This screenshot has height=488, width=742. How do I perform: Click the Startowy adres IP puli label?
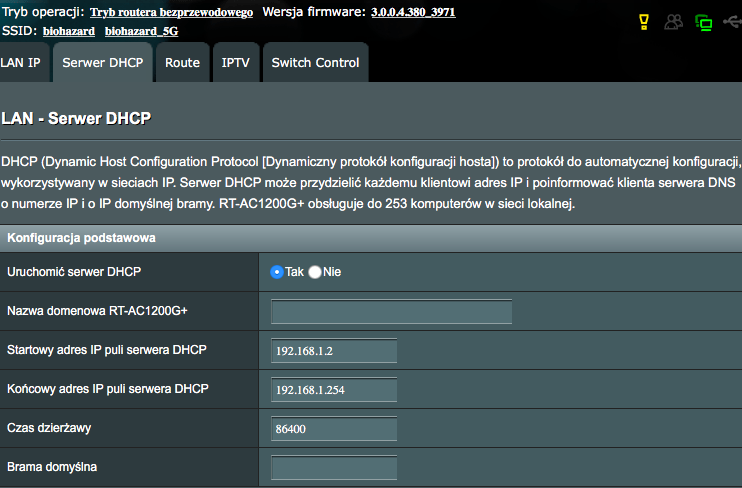click(106, 350)
